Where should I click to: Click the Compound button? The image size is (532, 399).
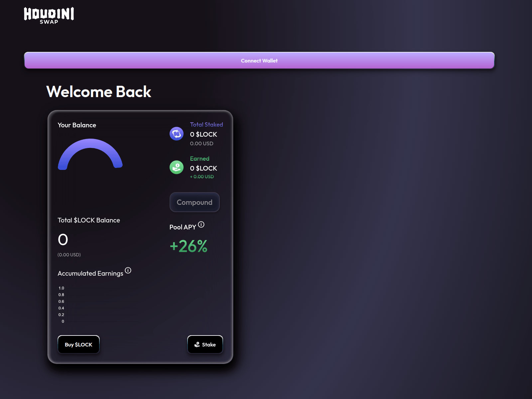click(x=195, y=202)
